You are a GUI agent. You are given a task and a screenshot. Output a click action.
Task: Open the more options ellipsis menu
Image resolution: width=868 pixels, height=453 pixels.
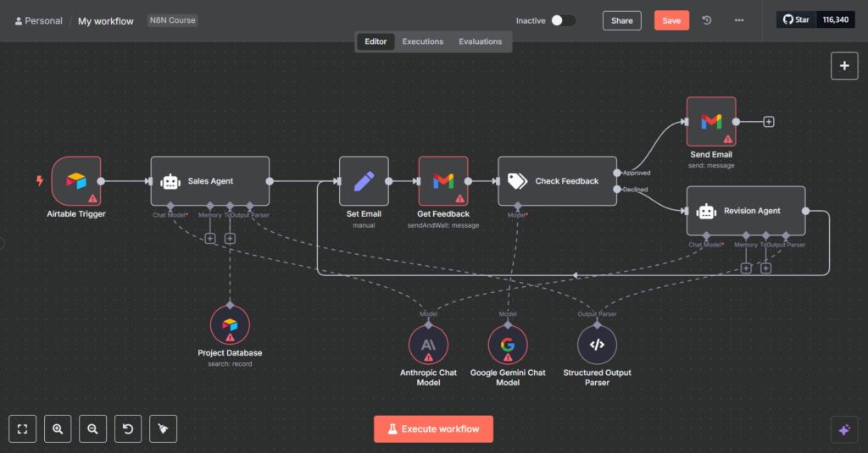pos(739,20)
